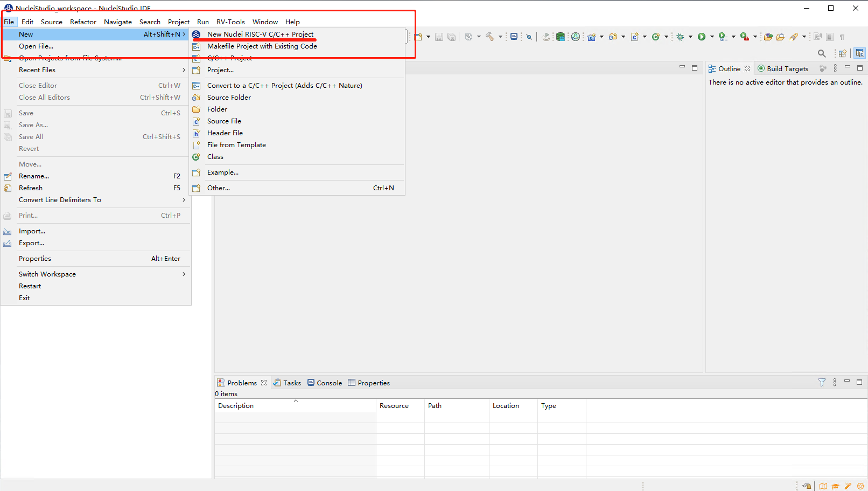Click the green database toolbar icon

pos(561,37)
